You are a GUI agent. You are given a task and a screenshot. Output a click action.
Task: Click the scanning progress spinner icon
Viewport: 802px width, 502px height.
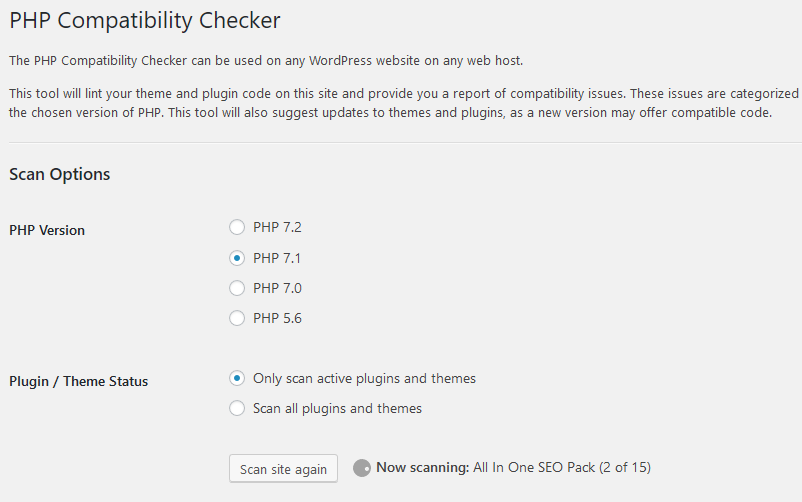(362, 468)
